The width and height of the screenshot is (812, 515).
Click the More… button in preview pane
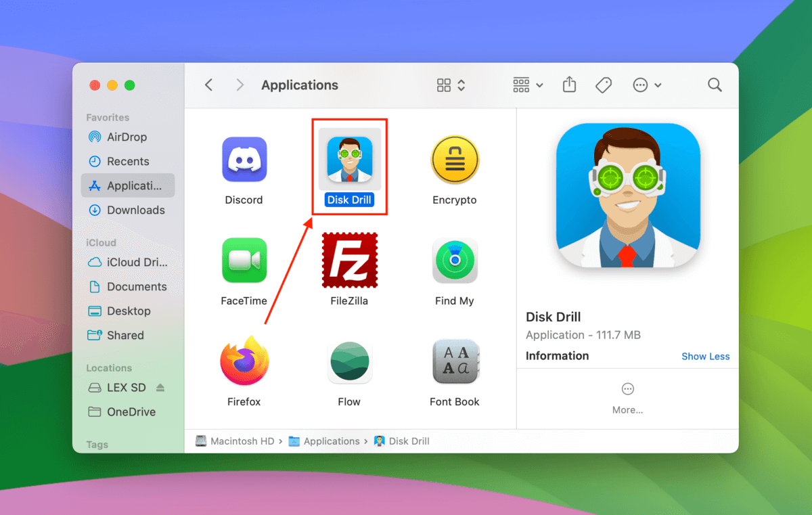coord(627,397)
